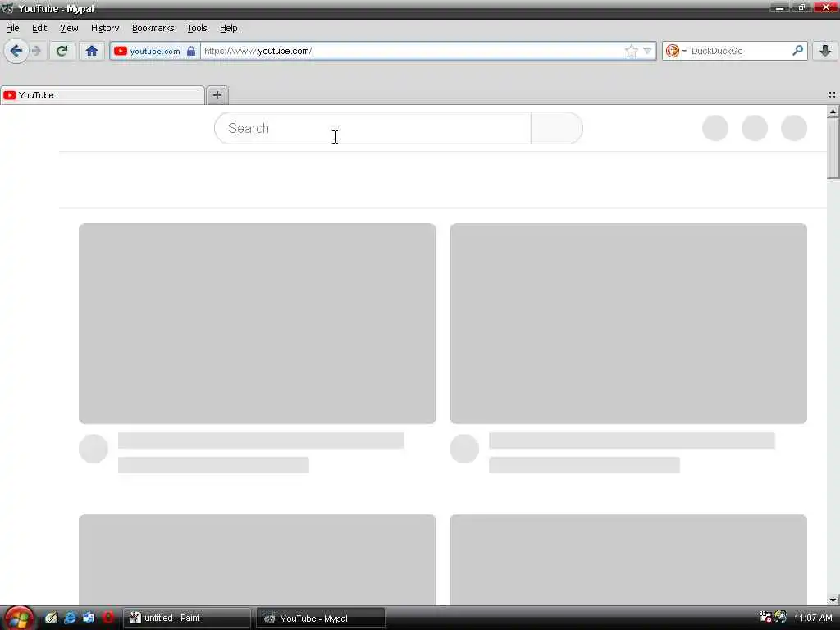Click the YouTube Search text box

coord(373,128)
